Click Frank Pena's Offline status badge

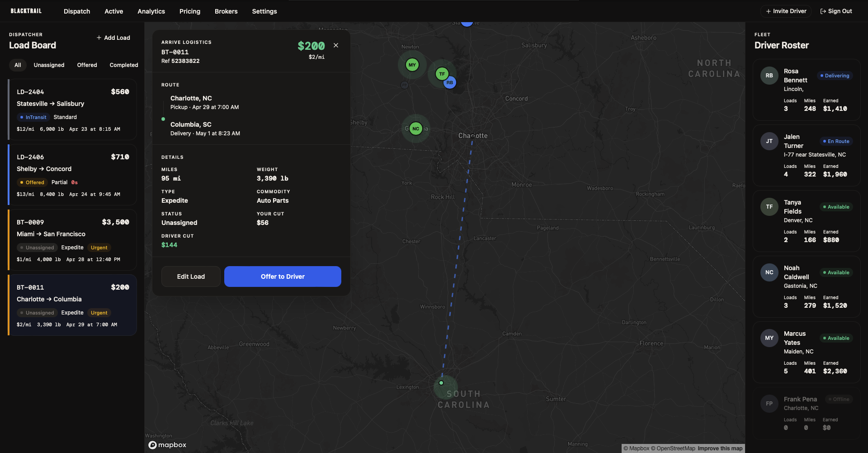click(x=839, y=399)
